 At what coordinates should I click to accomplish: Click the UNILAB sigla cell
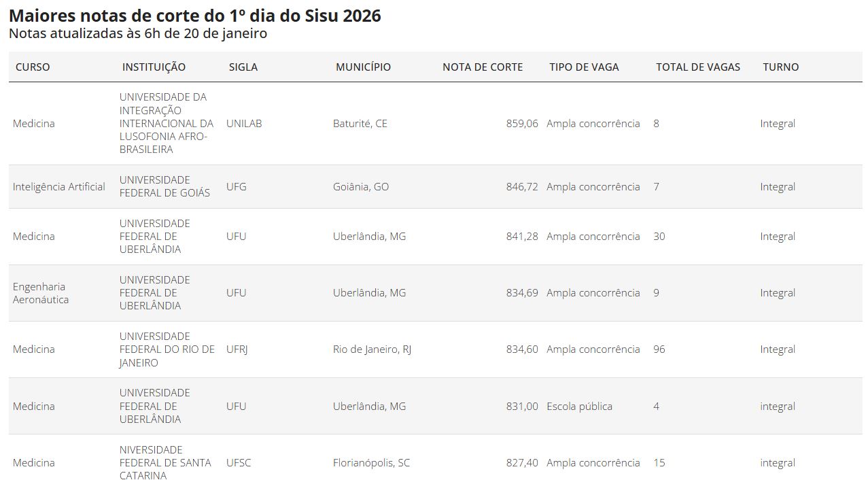244,124
